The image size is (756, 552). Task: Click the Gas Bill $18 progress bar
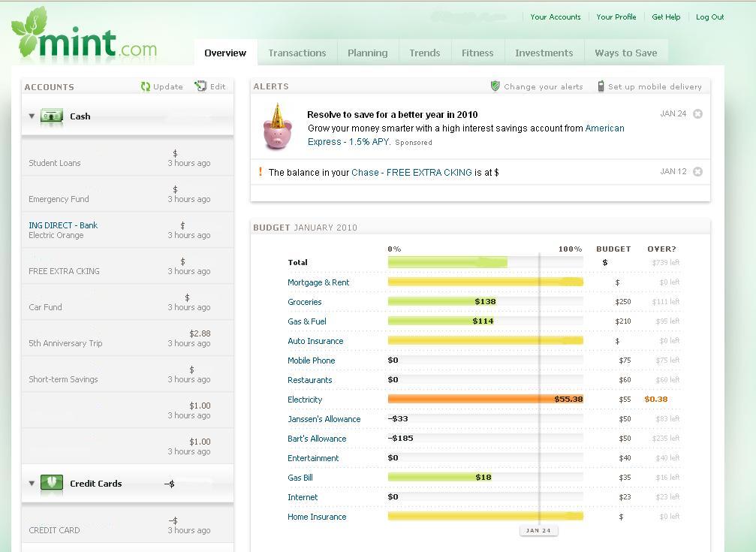click(x=440, y=477)
